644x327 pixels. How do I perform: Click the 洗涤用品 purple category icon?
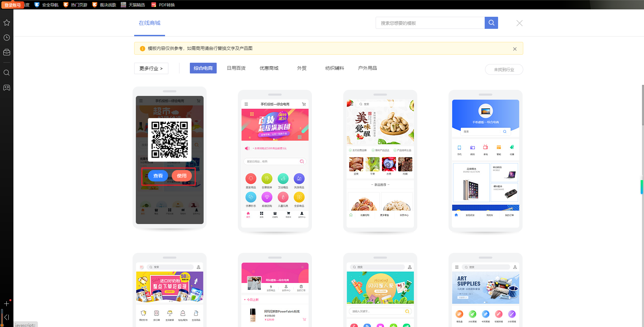tap(299, 179)
